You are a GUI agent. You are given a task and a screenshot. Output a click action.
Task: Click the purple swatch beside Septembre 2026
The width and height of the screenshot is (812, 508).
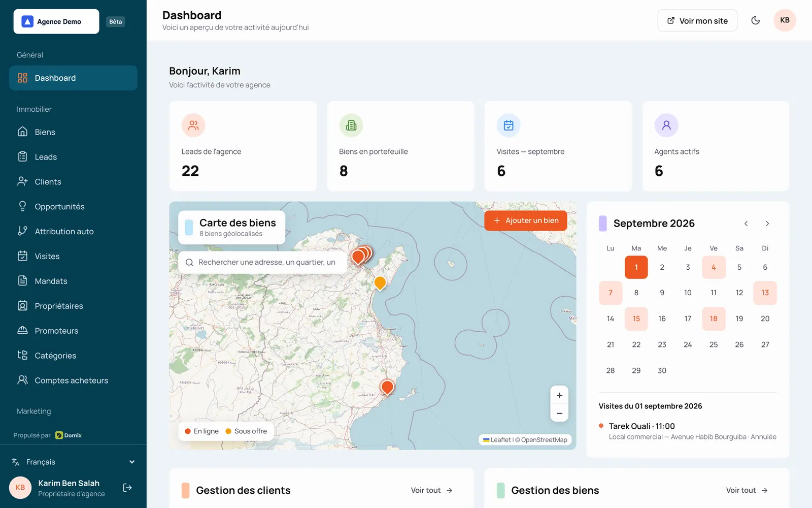603,224
